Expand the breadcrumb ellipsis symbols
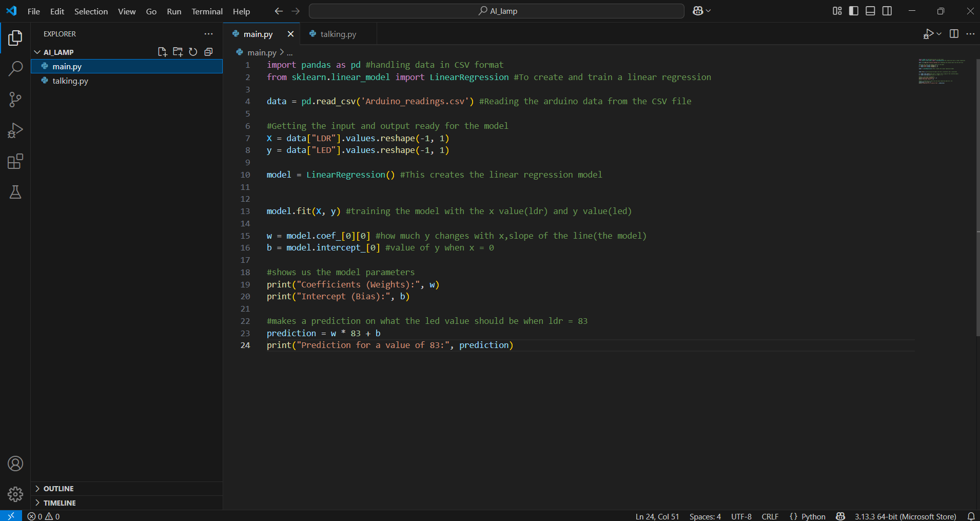The width and height of the screenshot is (980, 521). tap(290, 52)
